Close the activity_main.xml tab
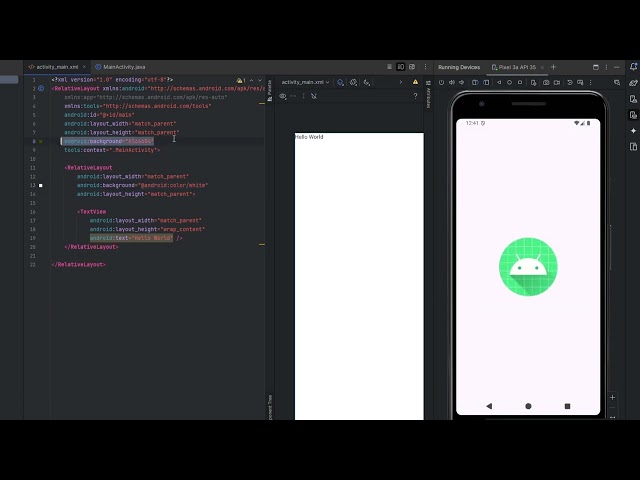This screenshot has width=640, height=480. pyautogui.click(x=84, y=67)
